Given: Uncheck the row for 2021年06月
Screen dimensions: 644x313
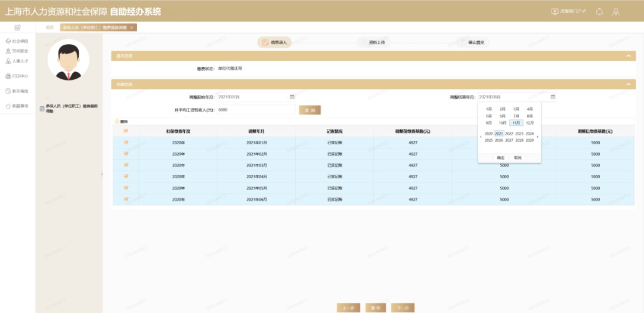Looking at the screenshot, I should pyautogui.click(x=126, y=199).
